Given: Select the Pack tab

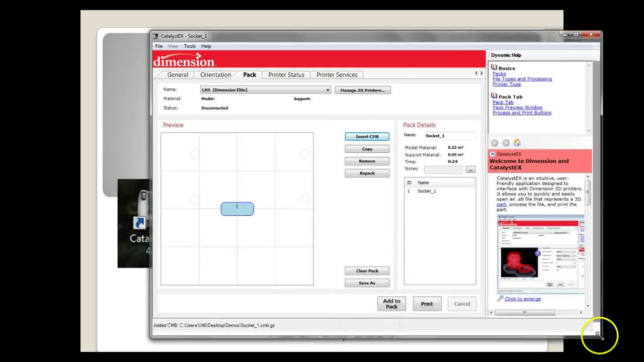Looking at the screenshot, I should 250,75.
